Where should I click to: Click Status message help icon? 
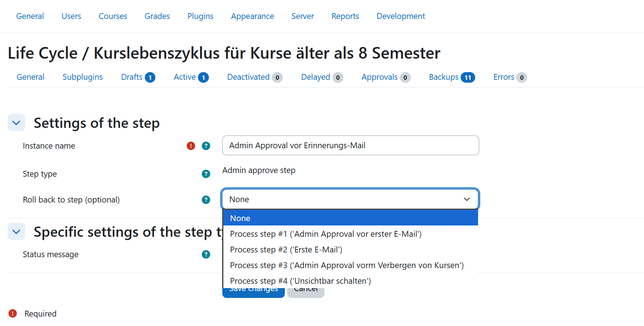[206, 255]
